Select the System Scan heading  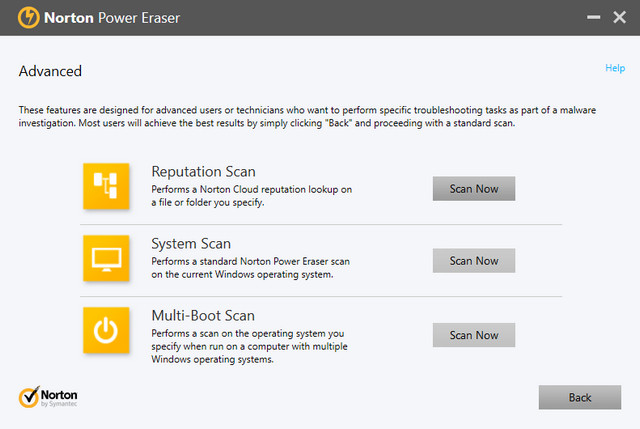[x=191, y=244]
